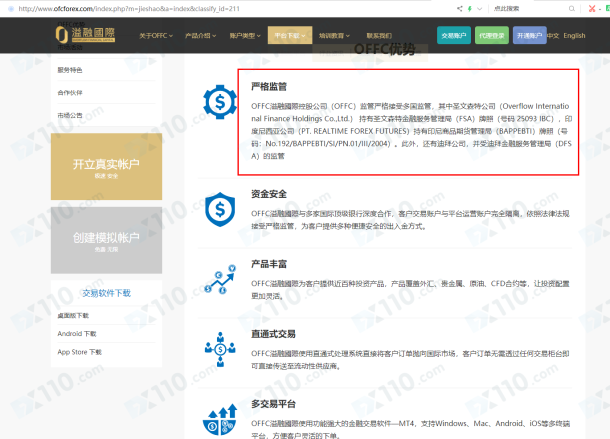Expand the 产品介绍 menu
The width and height of the screenshot is (610, 439).
point(200,35)
